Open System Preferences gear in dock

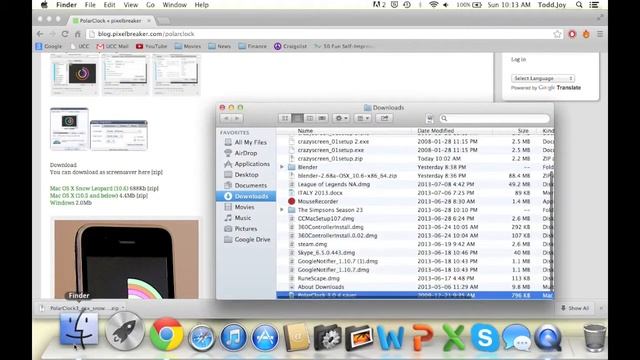point(327,338)
